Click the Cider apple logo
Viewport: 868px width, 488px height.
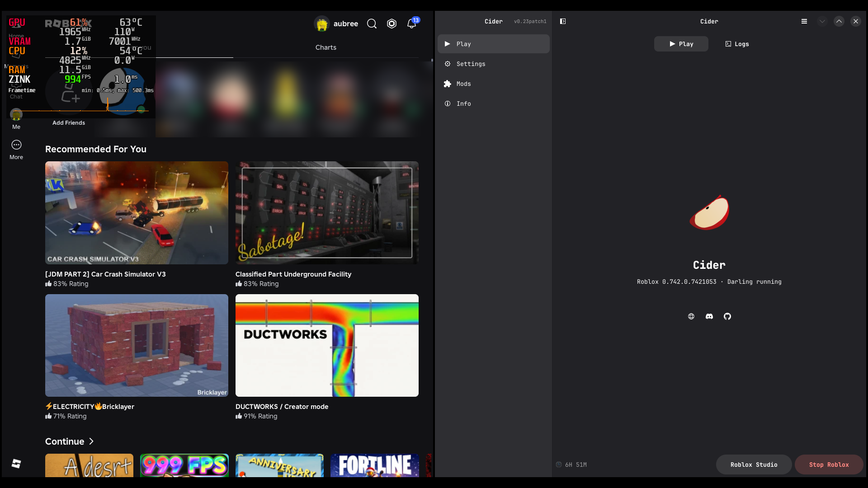click(709, 212)
